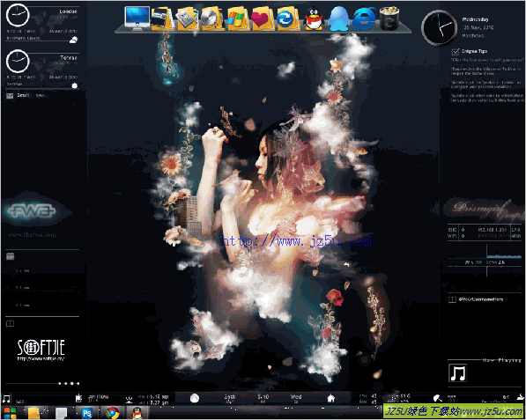Open the pink heart favorites folder
Image resolution: width=526 pixels, height=420 pixels.
tap(263, 18)
